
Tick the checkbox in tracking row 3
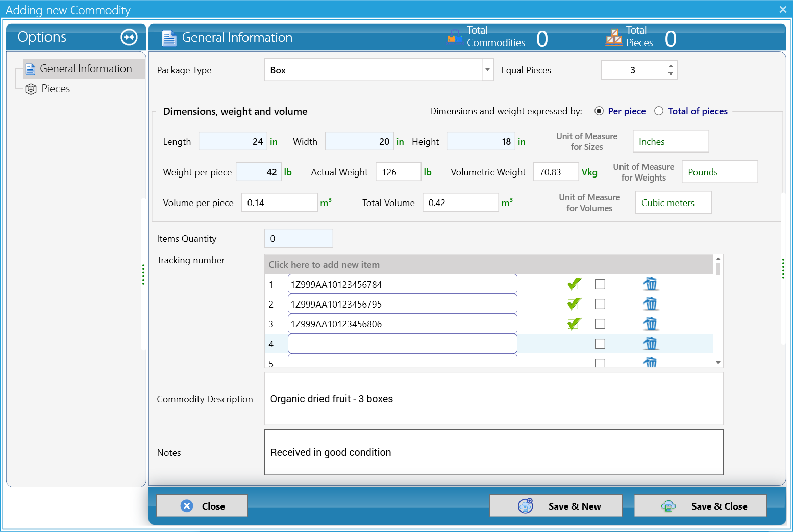click(x=600, y=324)
